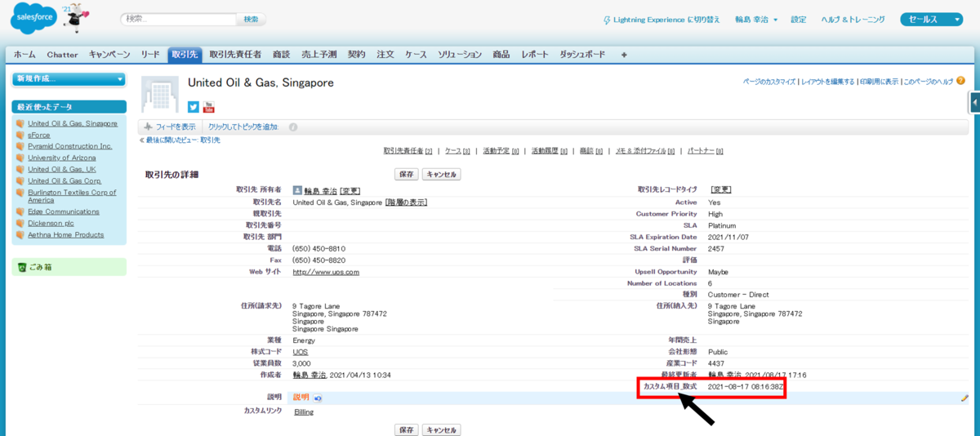Click the recycle bin icon ごみ箱
980x436 pixels.
(x=22, y=267)
